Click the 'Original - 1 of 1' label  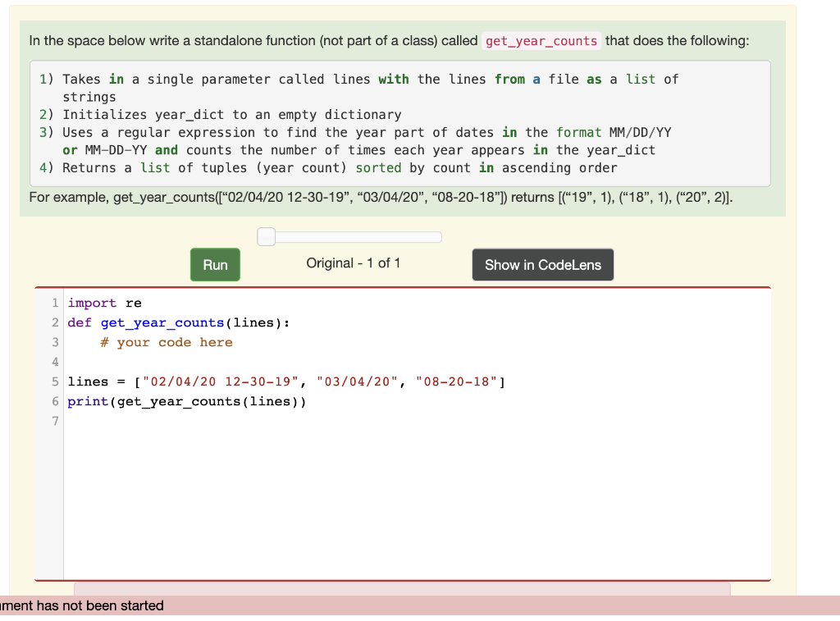(353, 263)
